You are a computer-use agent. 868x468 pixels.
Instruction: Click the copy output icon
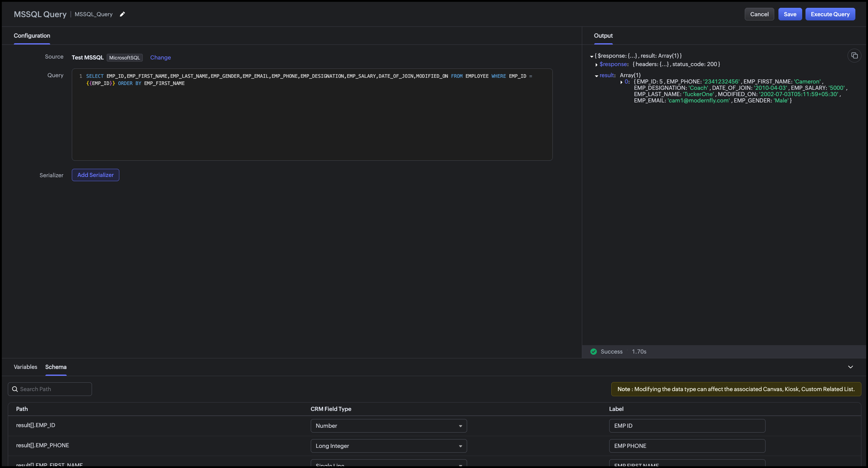tap(854, 56)
